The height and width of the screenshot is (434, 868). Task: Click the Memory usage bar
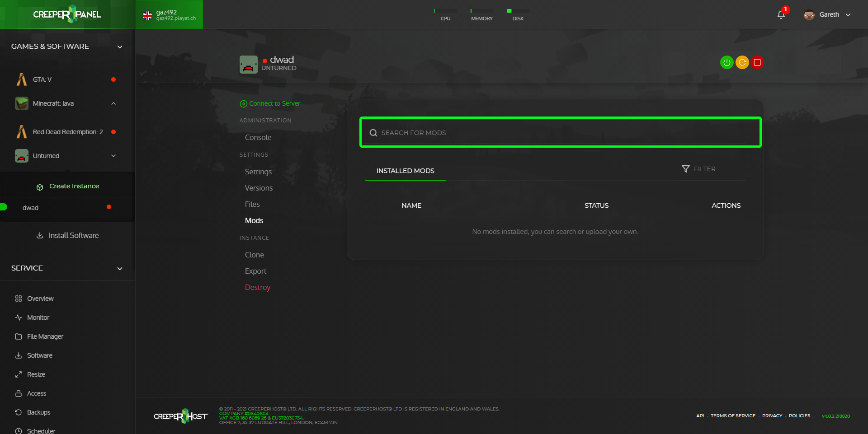coord(481,11)
